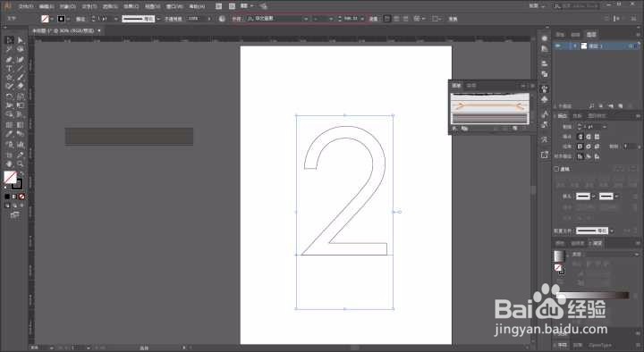Open Change Screen Mode at toolbox bottom
The height and width of the screenshot is (352, 644).
click(15, 214)
